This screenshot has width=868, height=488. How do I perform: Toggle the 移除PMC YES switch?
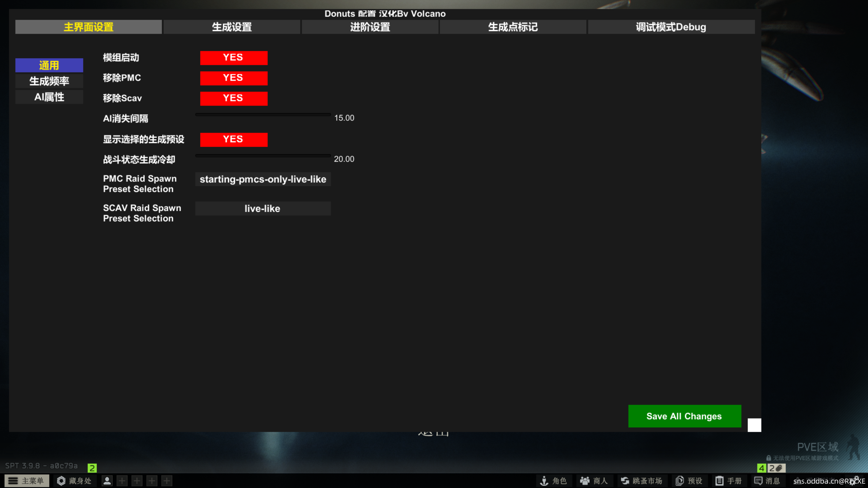point(234,78)
